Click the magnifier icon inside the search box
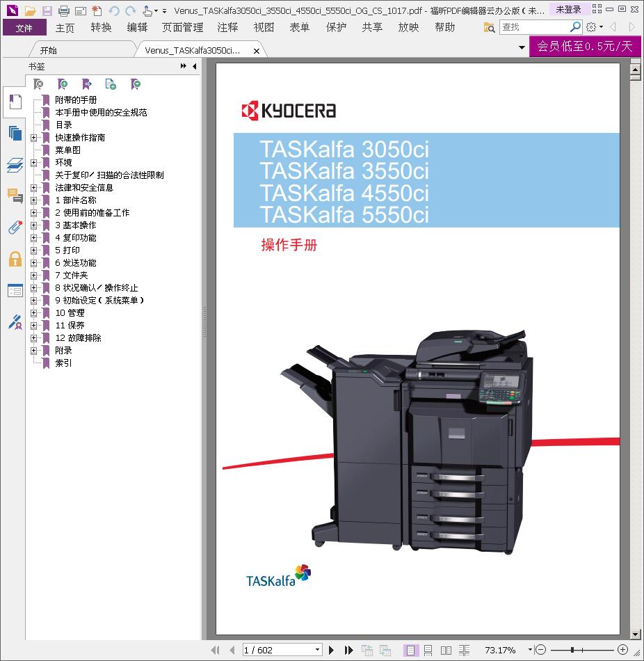This screenshot has height=661, width=644. tap(575, 27)
